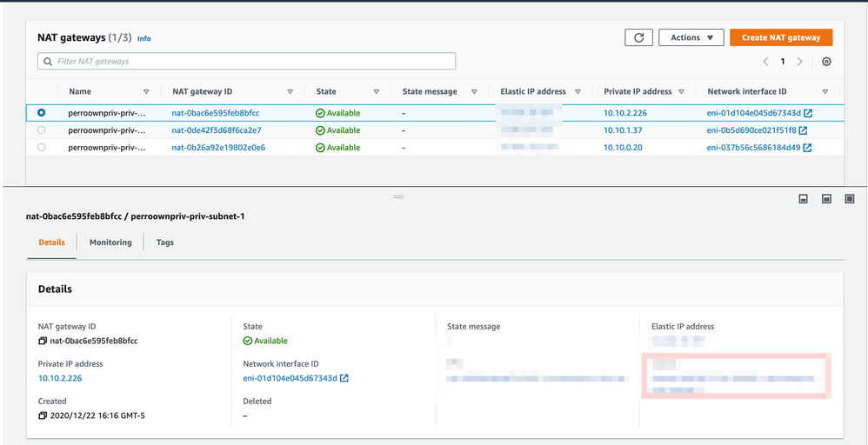Image resolution: width=868 pixels, height=445 pixels.
Task: Copy NAT gateway ID icon in Details
Action: 43,341
